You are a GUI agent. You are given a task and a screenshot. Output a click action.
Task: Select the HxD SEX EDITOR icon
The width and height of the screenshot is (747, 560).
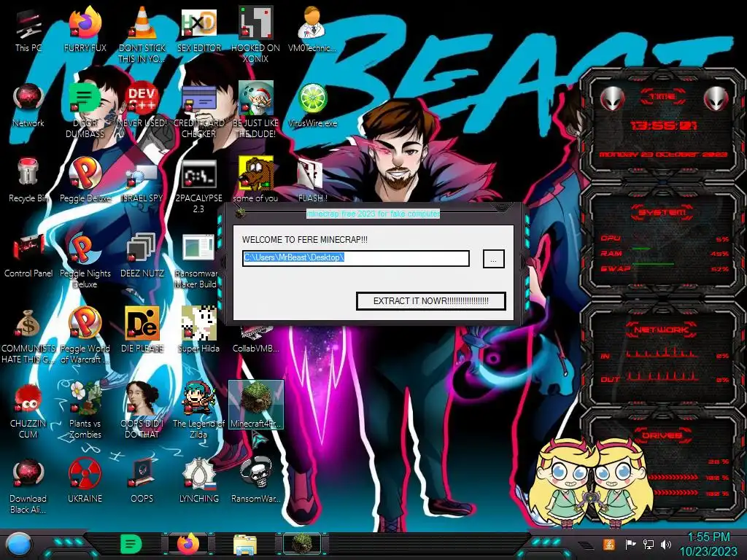198,31
